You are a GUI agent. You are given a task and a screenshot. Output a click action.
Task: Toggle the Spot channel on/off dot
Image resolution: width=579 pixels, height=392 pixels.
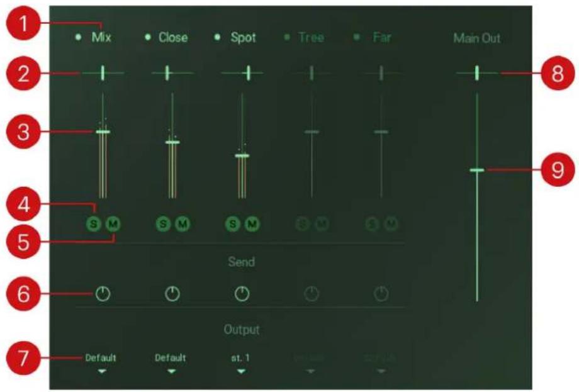coord(218,37)
